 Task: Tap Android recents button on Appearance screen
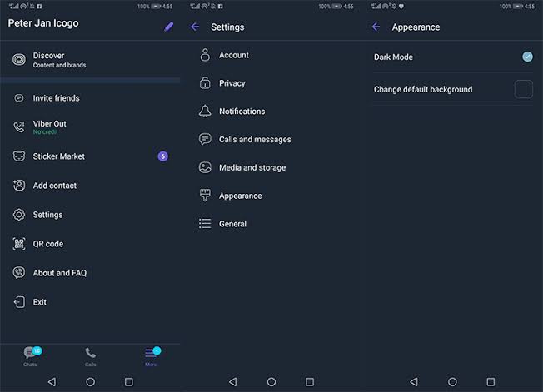[491, 382]
